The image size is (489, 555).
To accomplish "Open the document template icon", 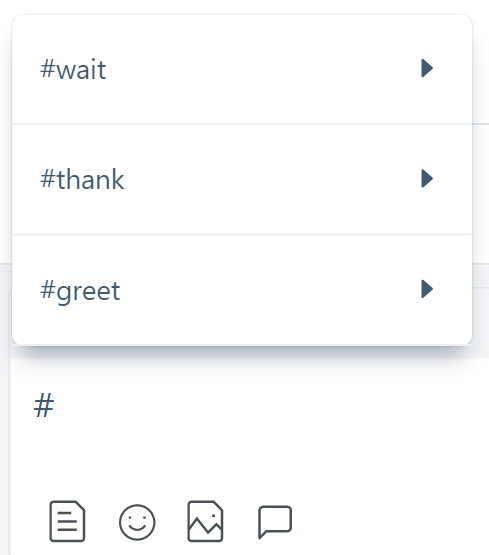I will point(67,521).
